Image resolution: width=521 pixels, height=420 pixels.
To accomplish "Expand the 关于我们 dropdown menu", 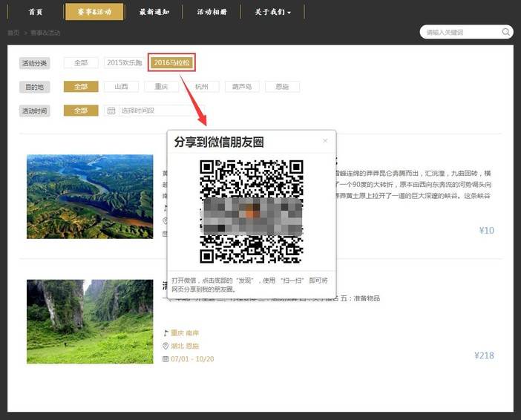I will (273, 12).
